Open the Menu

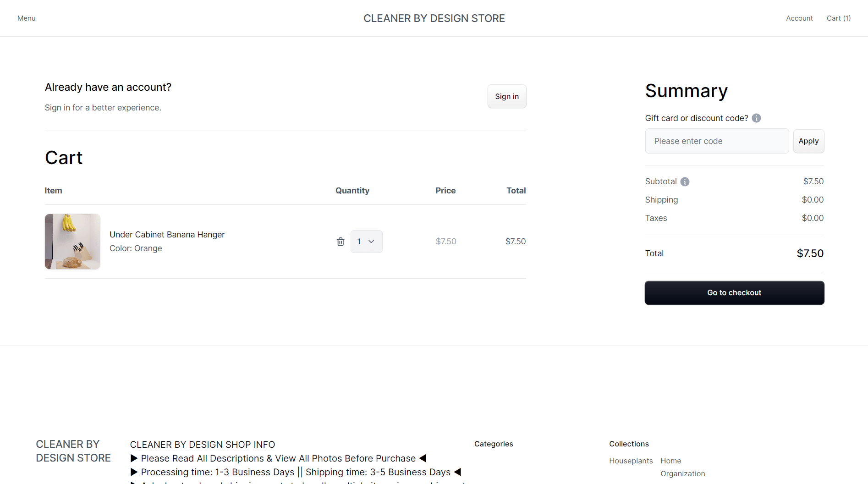[x=26, y=18]
